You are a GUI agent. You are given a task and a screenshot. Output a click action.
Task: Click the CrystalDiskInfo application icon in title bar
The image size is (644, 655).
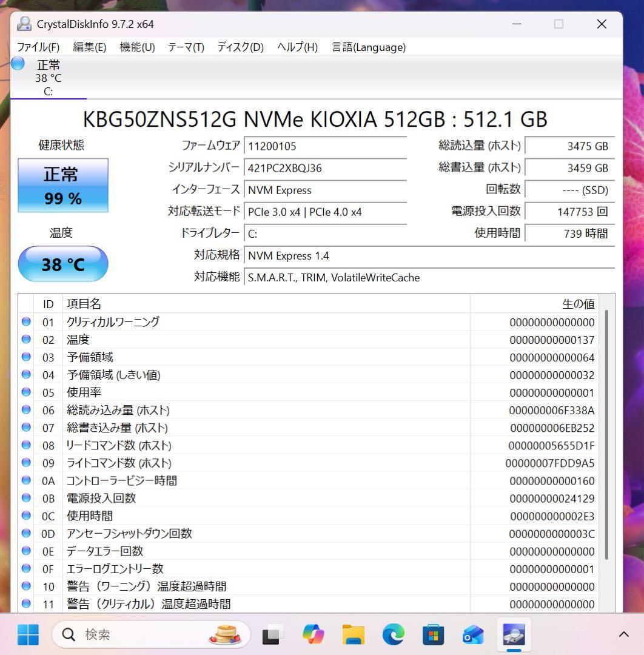tap(23, 24)
